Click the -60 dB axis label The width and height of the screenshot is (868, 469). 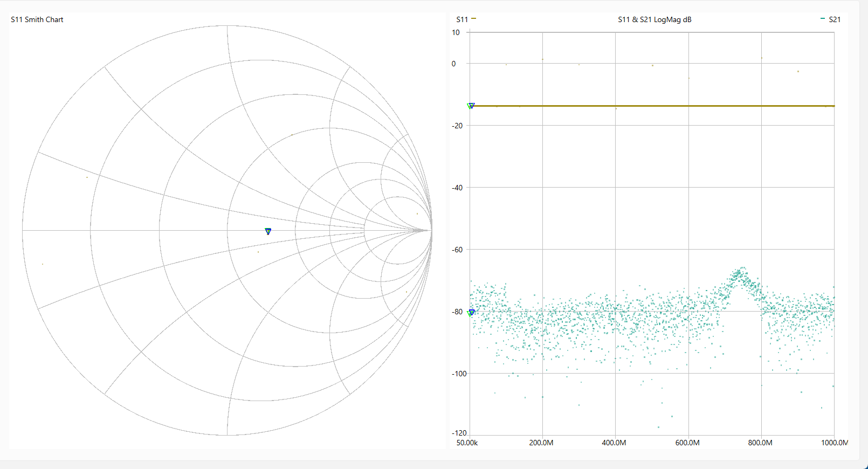(x=457, y=250)
